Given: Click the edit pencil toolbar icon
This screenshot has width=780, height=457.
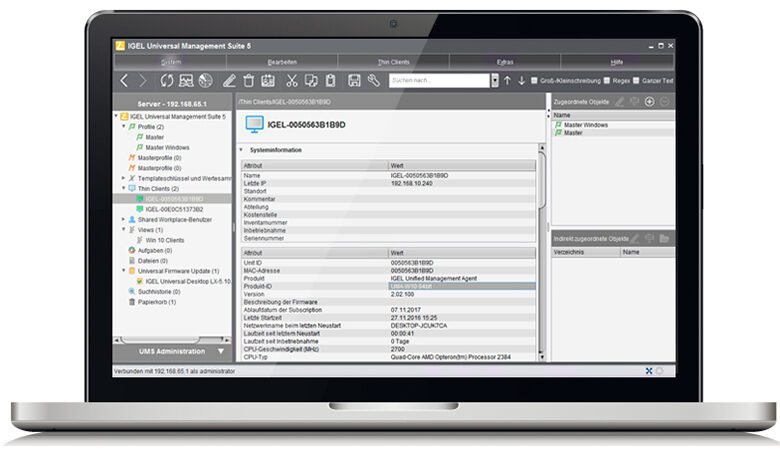Looking at the screenshot, I should pyautogui.click(x=229, y=81).
